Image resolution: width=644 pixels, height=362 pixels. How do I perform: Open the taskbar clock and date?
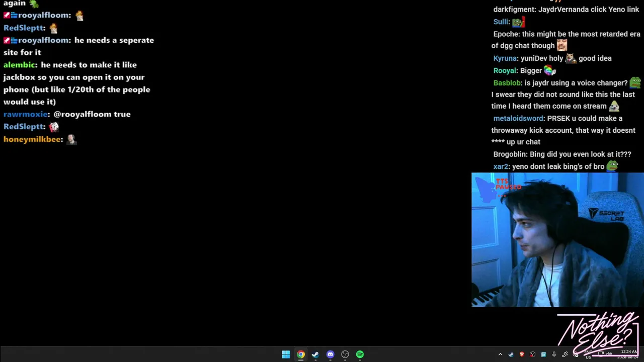(629, 354)
